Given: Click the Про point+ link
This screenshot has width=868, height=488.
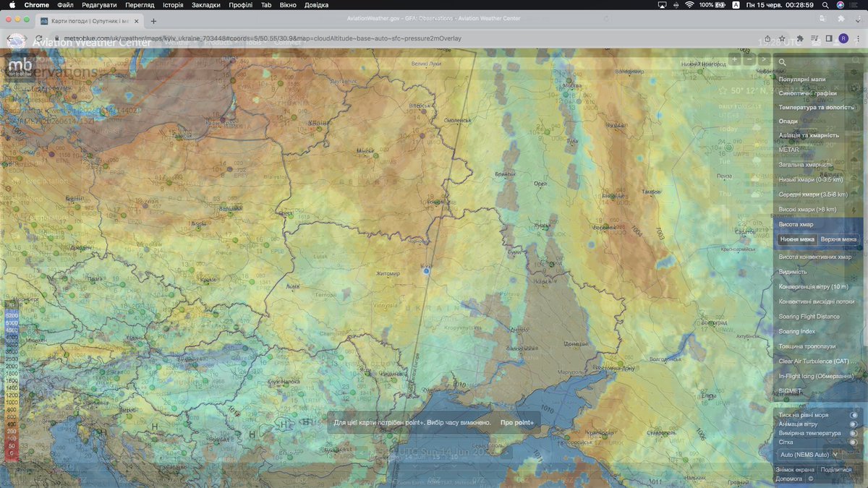Looking at the screenshot, I should click(517, 422).
